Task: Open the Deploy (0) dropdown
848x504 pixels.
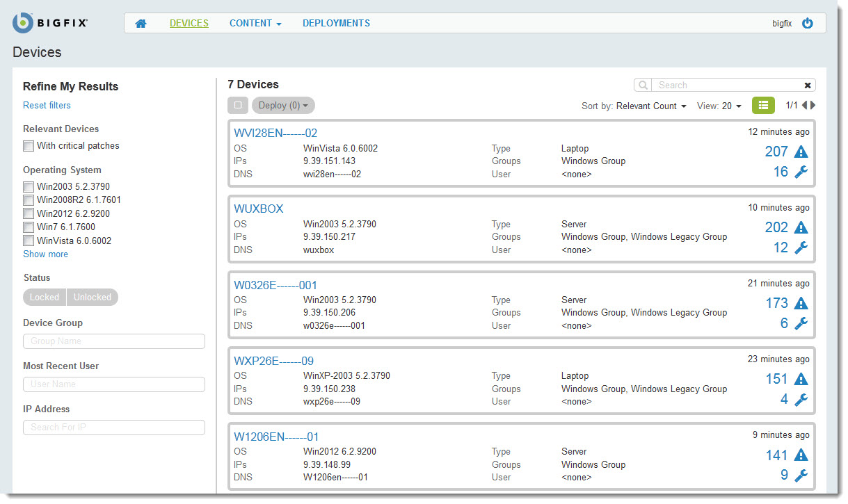Action: tap(283, 106)
